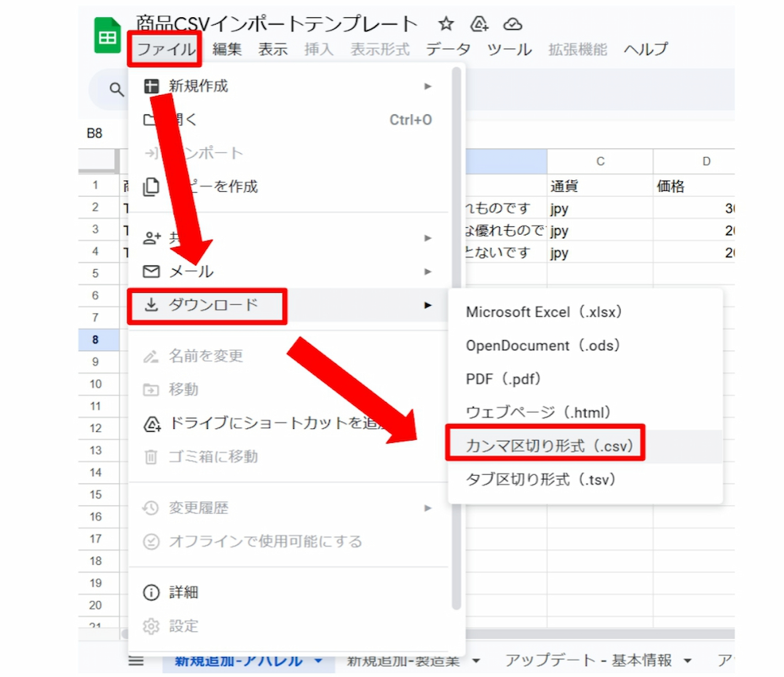
Task: Expand the 変更履歴 submenu arrow
Action: 428,508
